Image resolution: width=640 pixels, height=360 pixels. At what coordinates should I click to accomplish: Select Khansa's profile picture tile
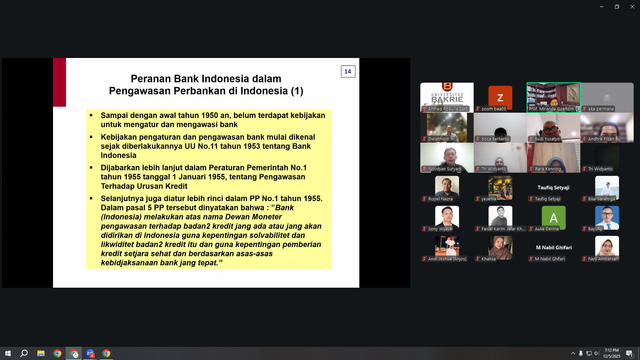(x=500, y=248)
